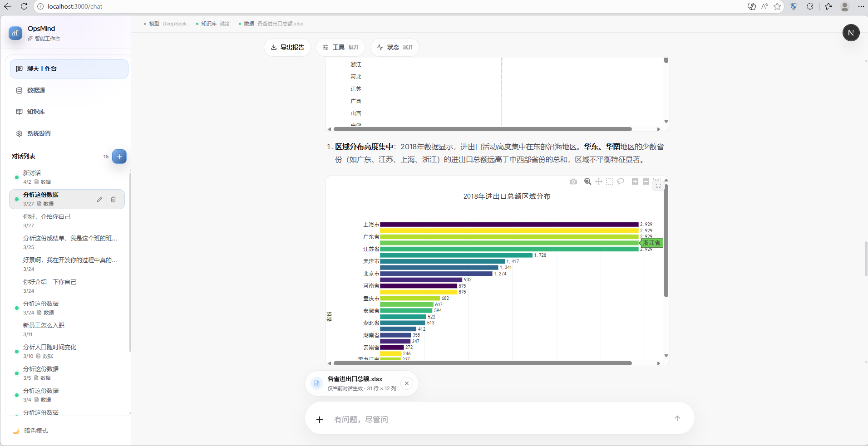Viewport: 868px width, 446px height.
Task: Expand the 状态 panel
Action: 394,47
